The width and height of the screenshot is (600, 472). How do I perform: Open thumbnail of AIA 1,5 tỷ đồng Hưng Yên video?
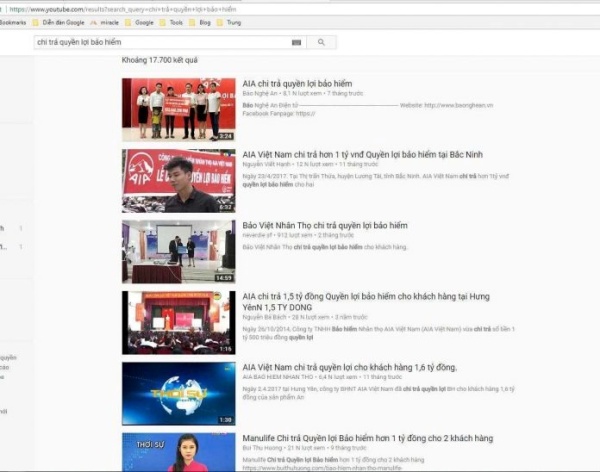179,323
